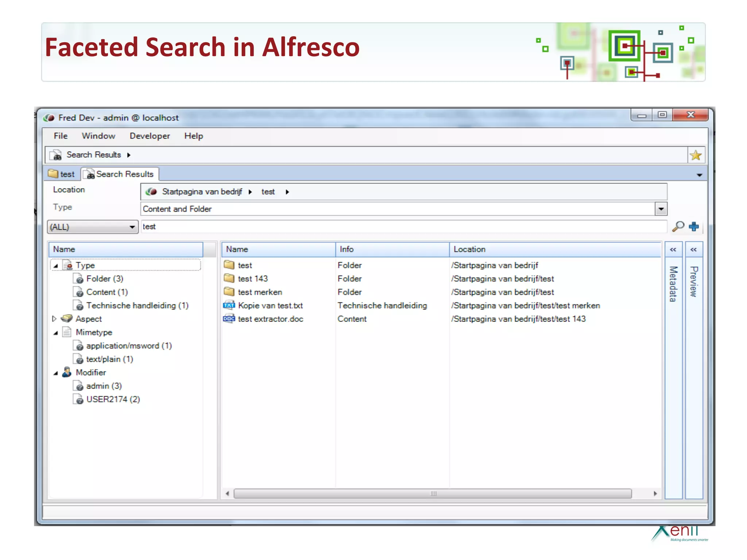Click the folder icon of test 143
The height and width of the screenshot is (560, 747).
coord(229,278)
